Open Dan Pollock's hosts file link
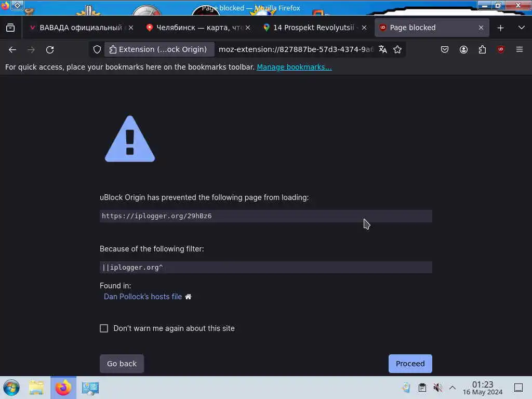The height and width of the screenshot is (399, 532). (x=143, y=297)
